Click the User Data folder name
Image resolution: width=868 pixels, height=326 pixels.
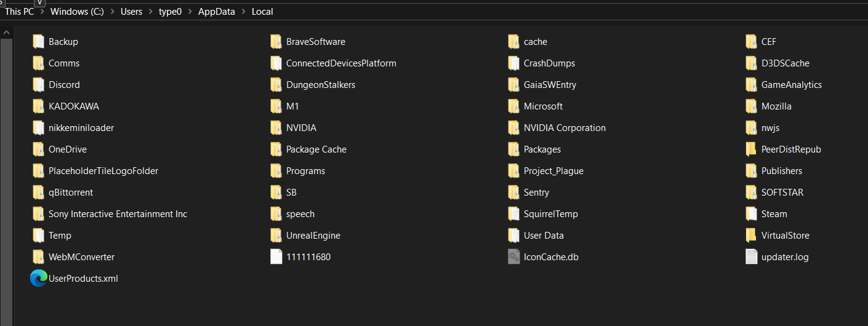544,236
